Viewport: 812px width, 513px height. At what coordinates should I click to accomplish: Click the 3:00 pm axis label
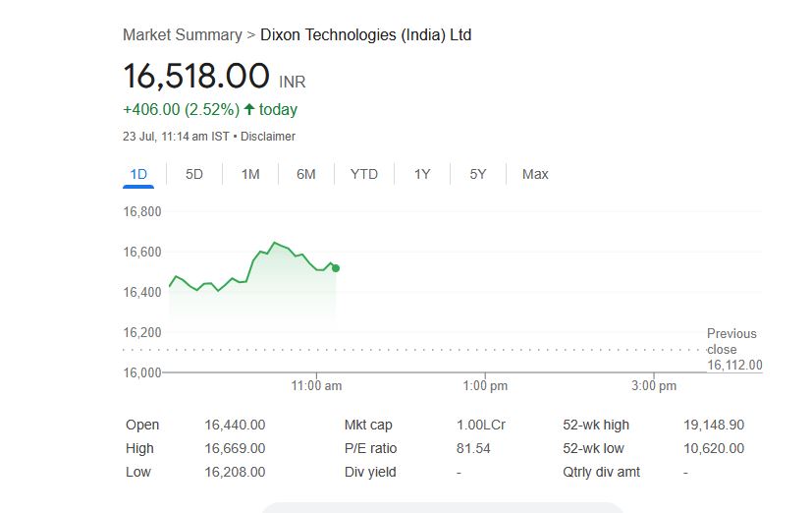pos(653,386)
